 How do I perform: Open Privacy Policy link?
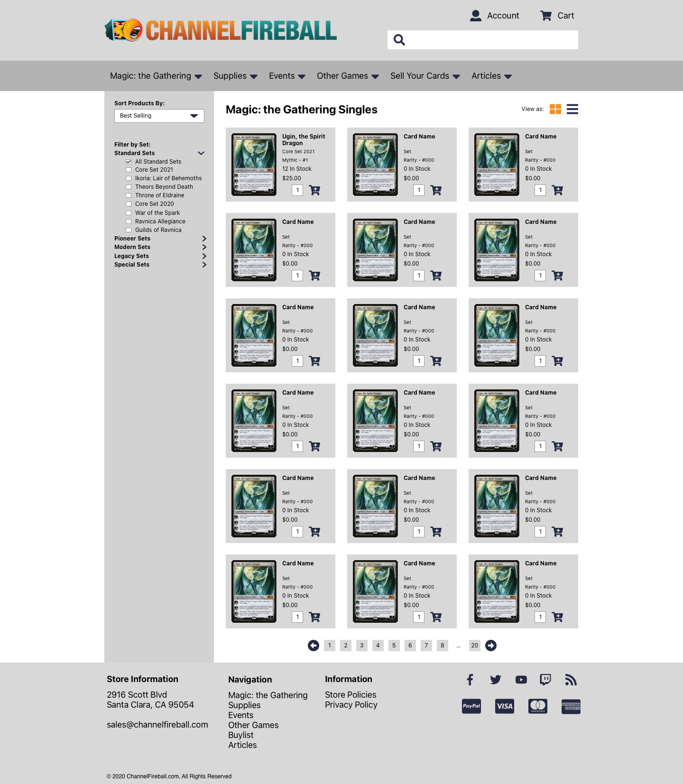(351, 705)
